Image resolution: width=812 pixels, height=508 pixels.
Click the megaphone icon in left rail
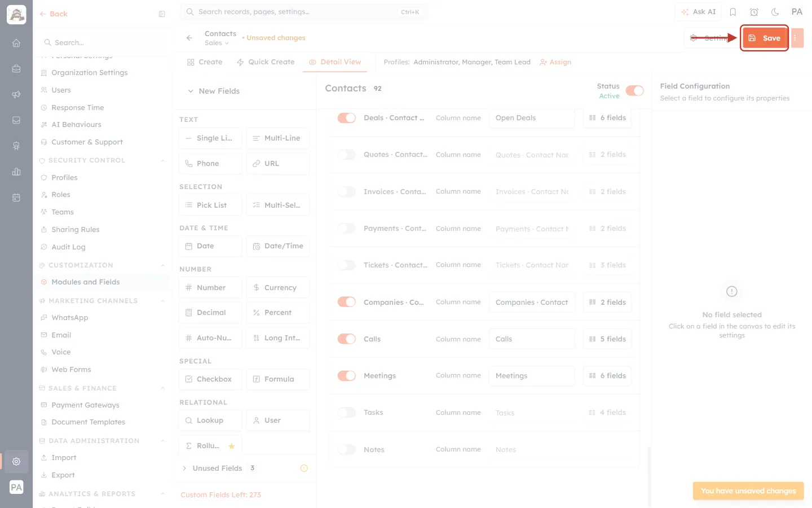tap(16, 94)
